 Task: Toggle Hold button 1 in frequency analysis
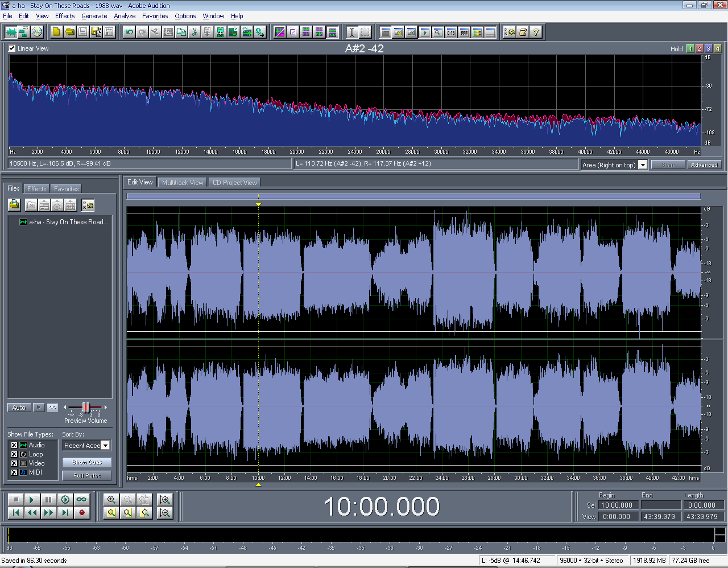(x=690, y=48)
